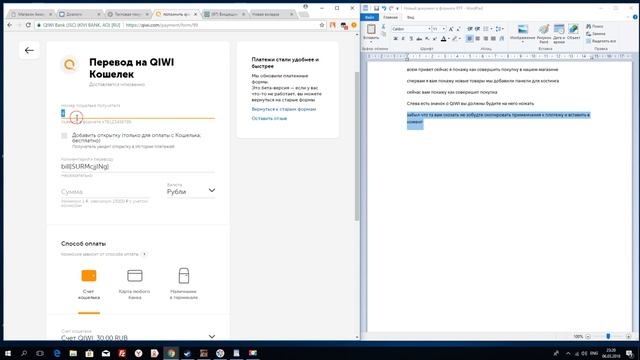Open the list bullets dropdown in WordPad
Image resolution: width=640 pixels, height=360 pixels.
[491, 29]
